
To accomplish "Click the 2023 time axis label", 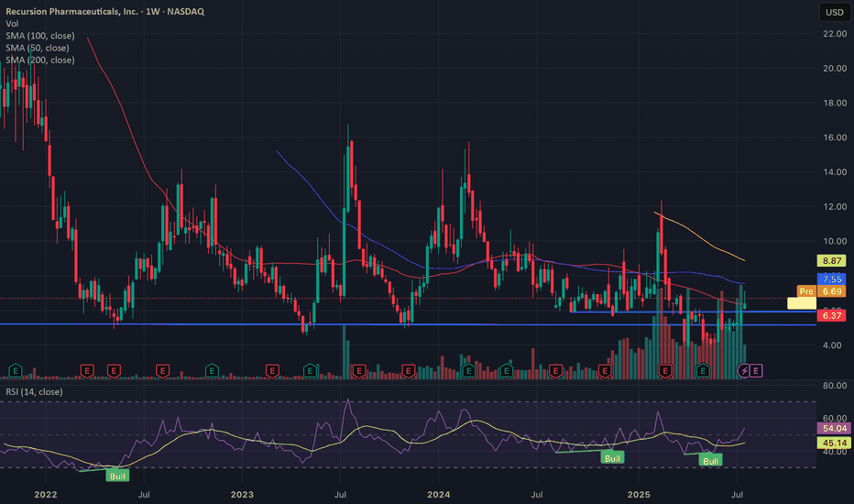I will (242, 495).
